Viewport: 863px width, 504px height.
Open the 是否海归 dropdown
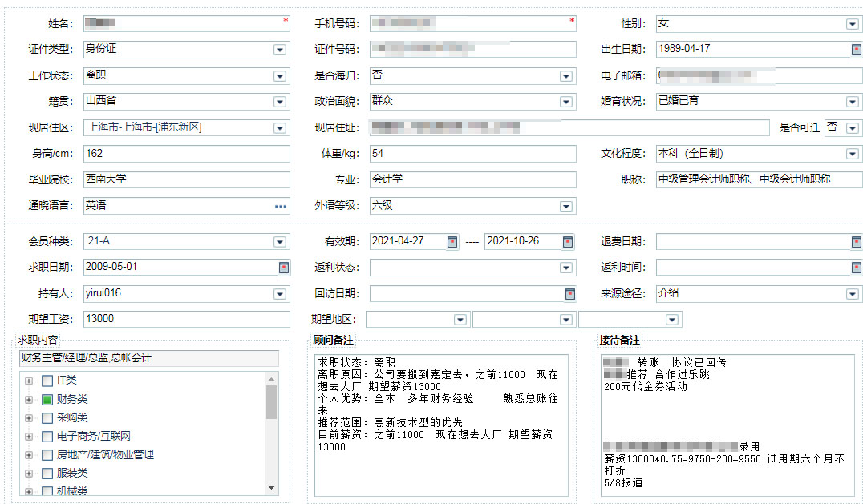[x=565, y=76]
